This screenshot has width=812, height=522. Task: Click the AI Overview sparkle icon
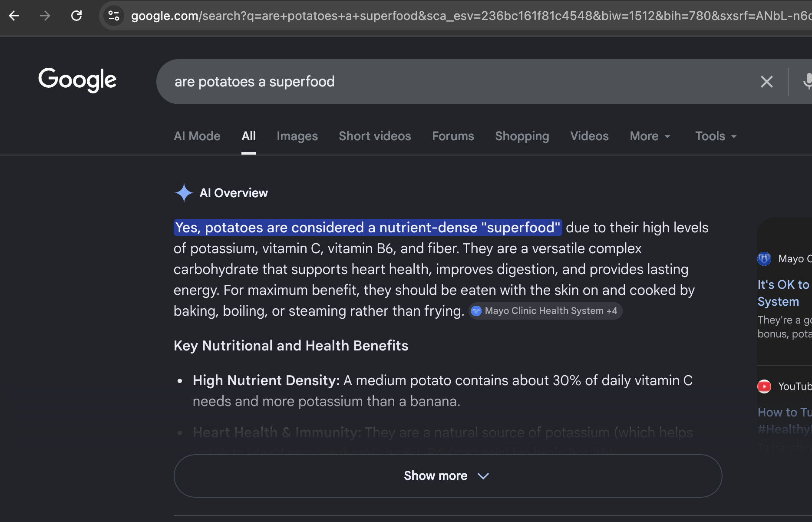pos(184,193)
